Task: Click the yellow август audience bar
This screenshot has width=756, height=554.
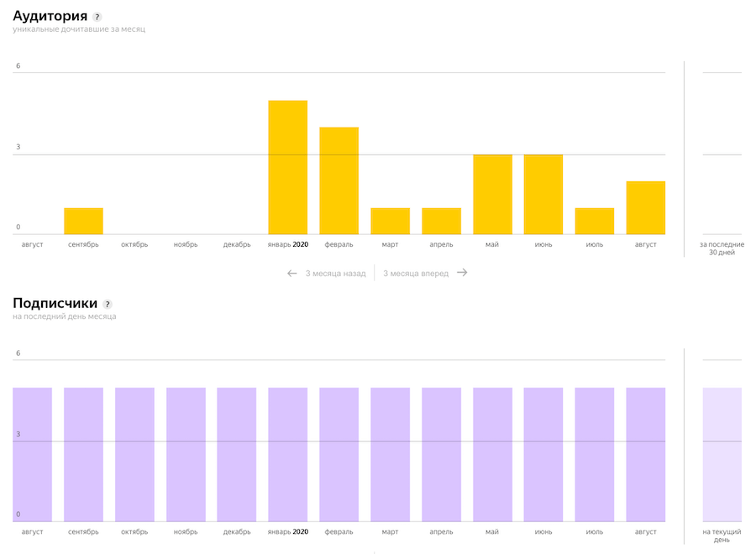Action: point(645,208)
